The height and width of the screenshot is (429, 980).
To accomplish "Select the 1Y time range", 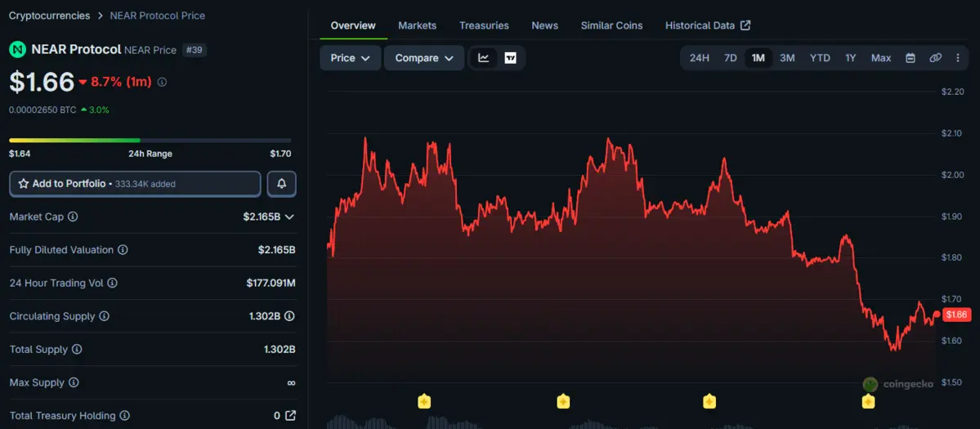I will click(x=851, y=58).
